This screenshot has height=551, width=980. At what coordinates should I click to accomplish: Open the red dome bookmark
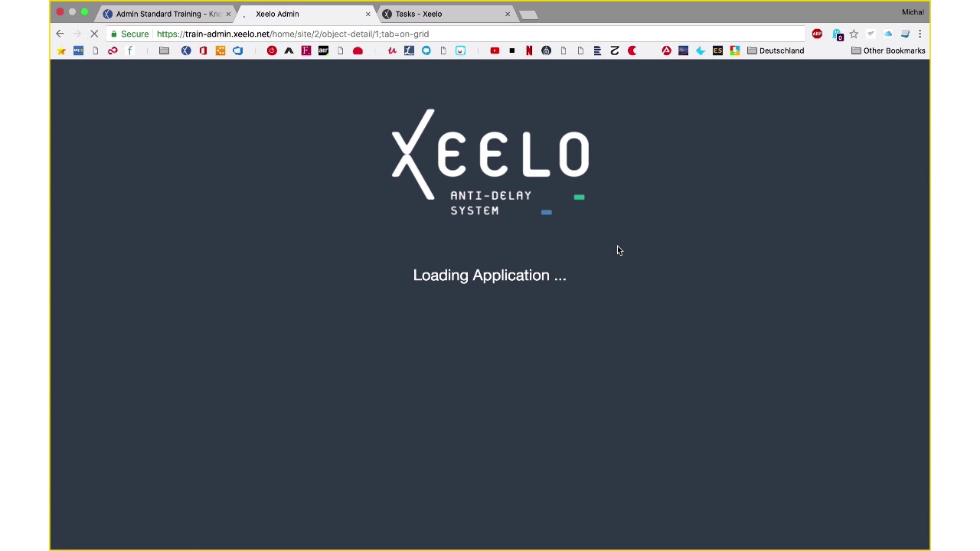(358, 51)
